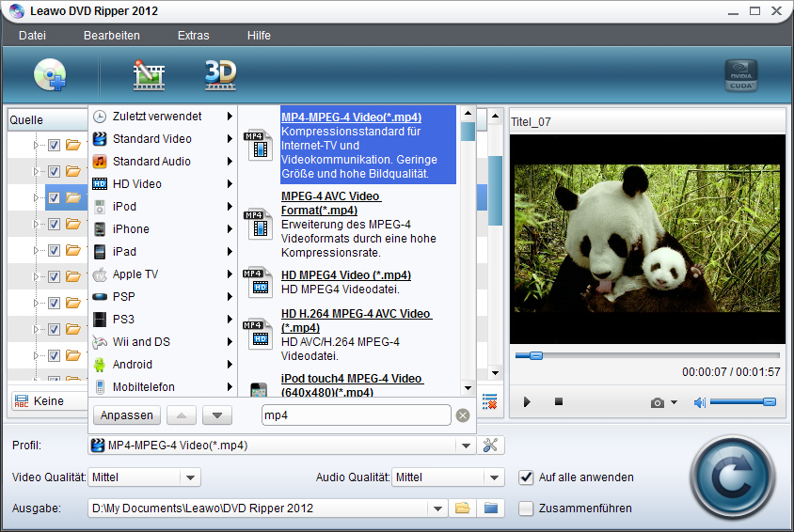This screenshot has height=532, width=794.
Task: Click the snapshot camera icon
Action: [658, 402]
